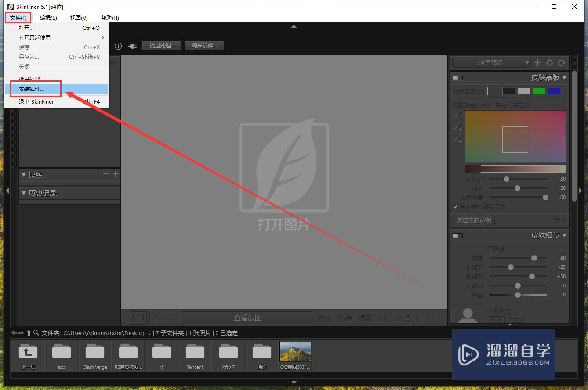
Task: Pick the green mask color swatch
Action: (x=539, y=91)
